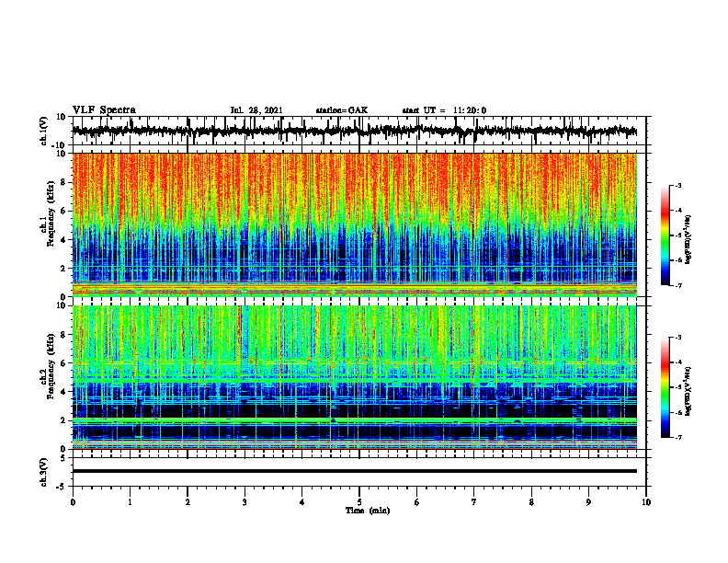
Task: Click the ch.1 spectrogram color bar
Action: tap(665, 236)
